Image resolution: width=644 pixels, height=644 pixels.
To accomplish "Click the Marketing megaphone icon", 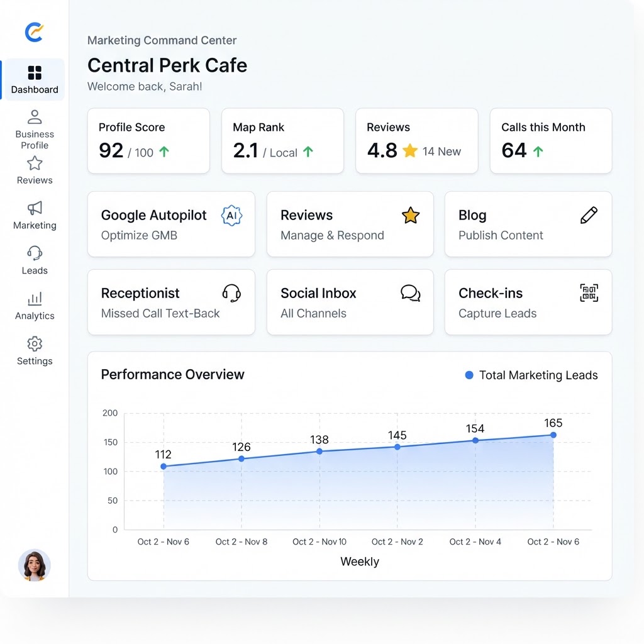I will click(x=35, y=208).
